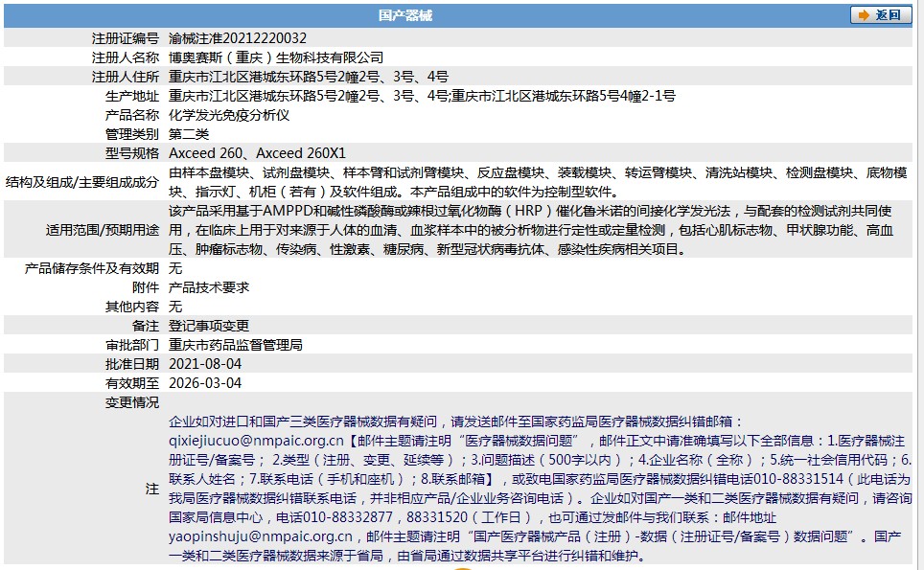924x570 pixels.
Task: Click the 结构及组成/主要组成成分 label
Action: coord(81,182)
